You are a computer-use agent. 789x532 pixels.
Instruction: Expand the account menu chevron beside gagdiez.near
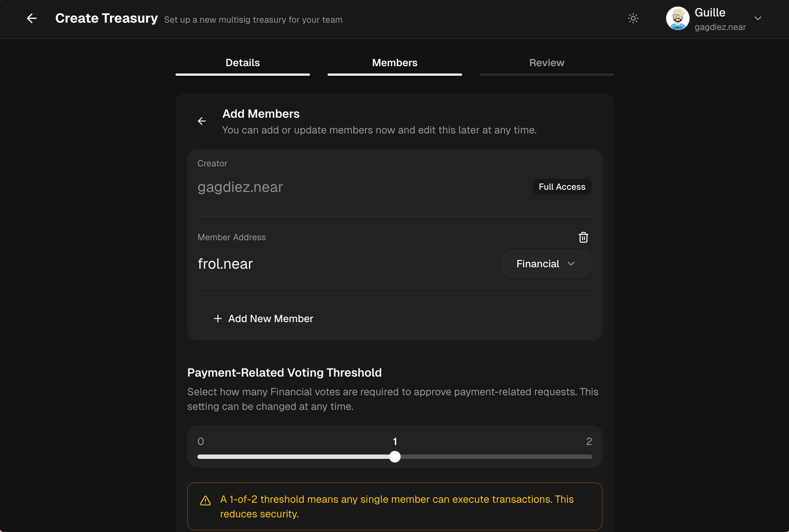[x=758, y=18]
